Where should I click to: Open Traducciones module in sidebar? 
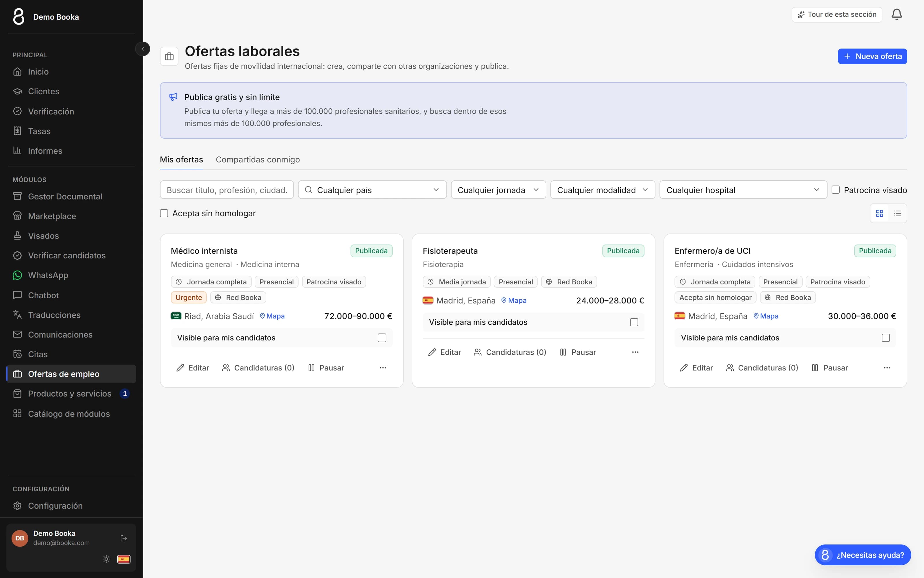(x=71, y=315)
